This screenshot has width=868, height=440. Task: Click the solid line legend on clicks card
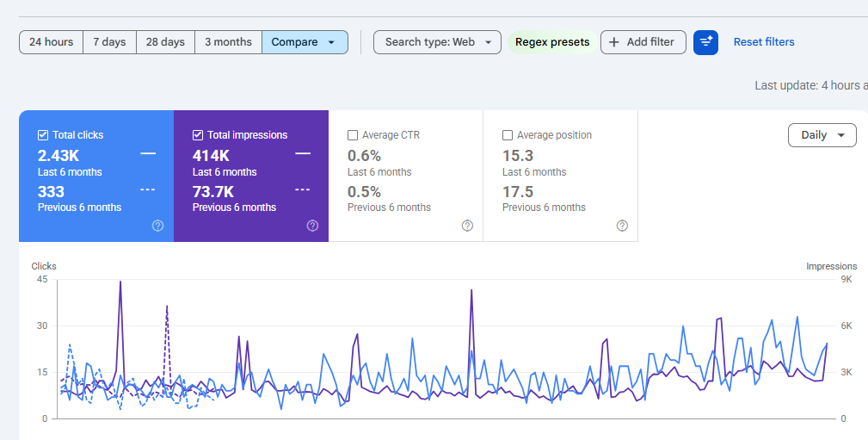click(148, 153)
